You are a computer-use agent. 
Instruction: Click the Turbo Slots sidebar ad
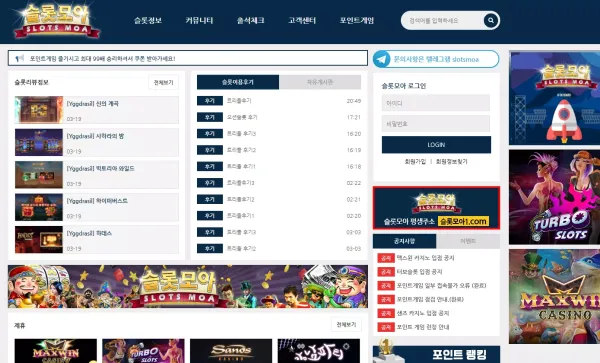[554, 197]
